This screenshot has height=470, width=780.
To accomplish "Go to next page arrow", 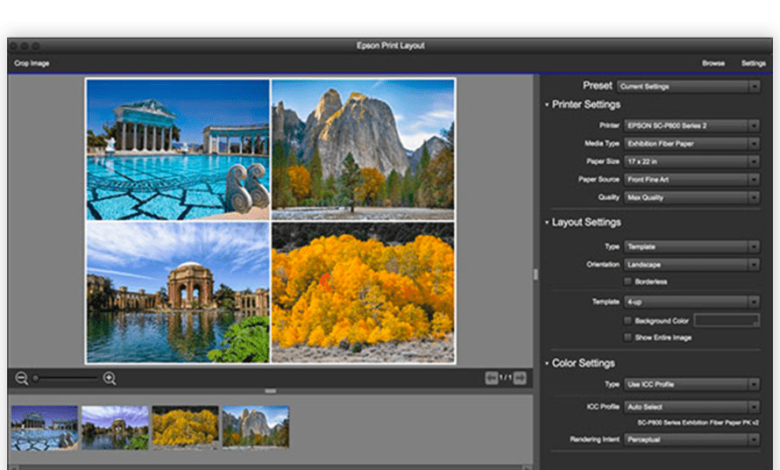I will click(520, 378).
